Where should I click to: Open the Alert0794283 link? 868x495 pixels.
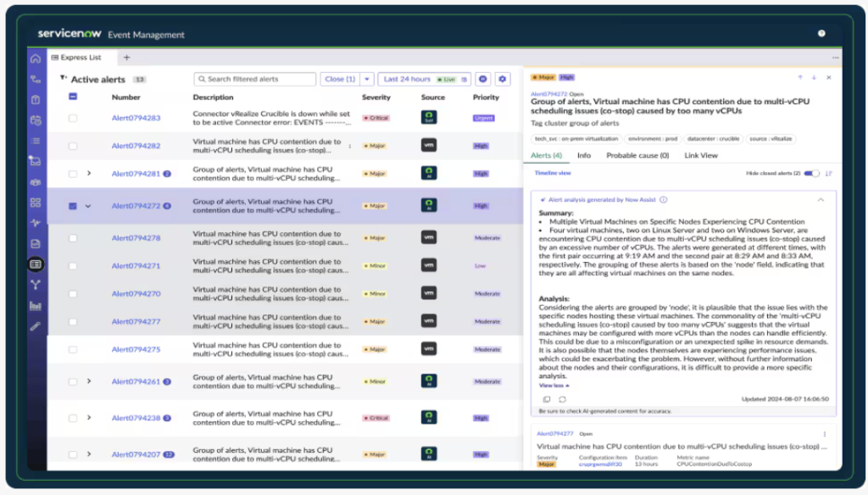click(x=136, y=118)
